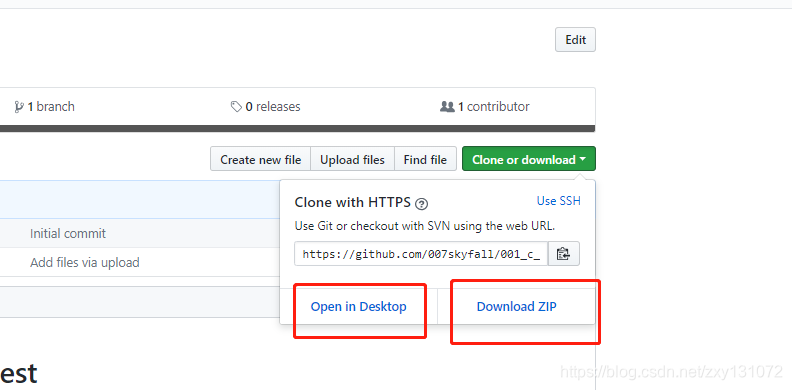Select the HTTPS clone URL field

pos(421,254)
